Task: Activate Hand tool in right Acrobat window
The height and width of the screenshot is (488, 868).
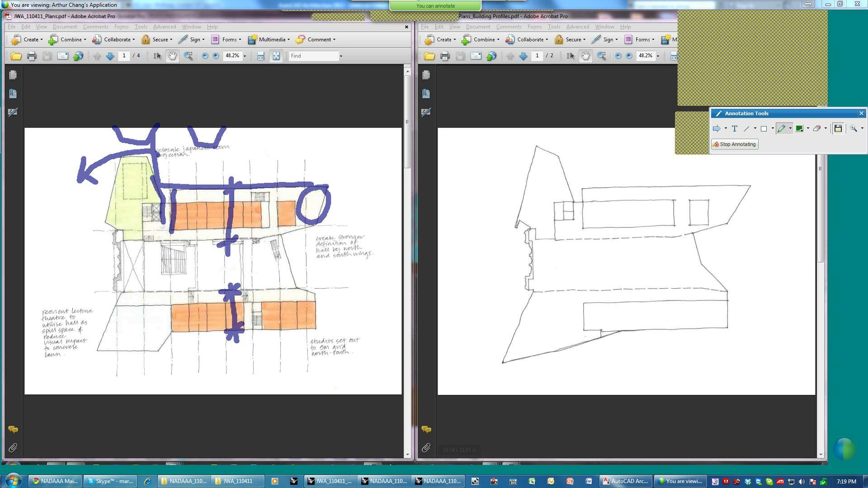Action: [585, 56]
